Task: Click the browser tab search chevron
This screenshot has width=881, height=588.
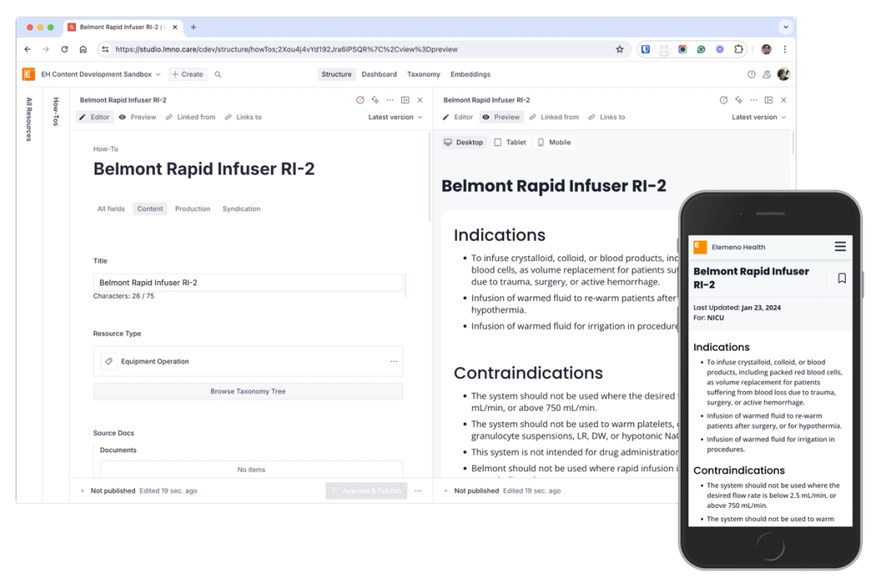Action: [786, 27]
